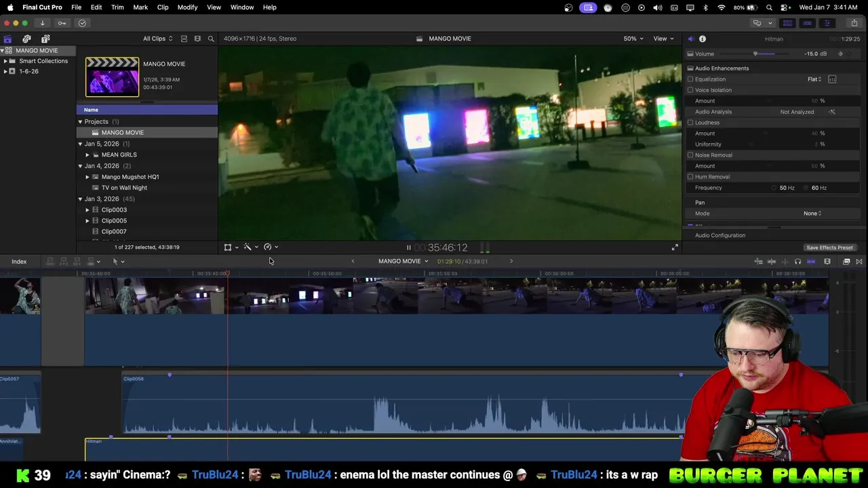Open the Window menu

(x=242, y=7)
